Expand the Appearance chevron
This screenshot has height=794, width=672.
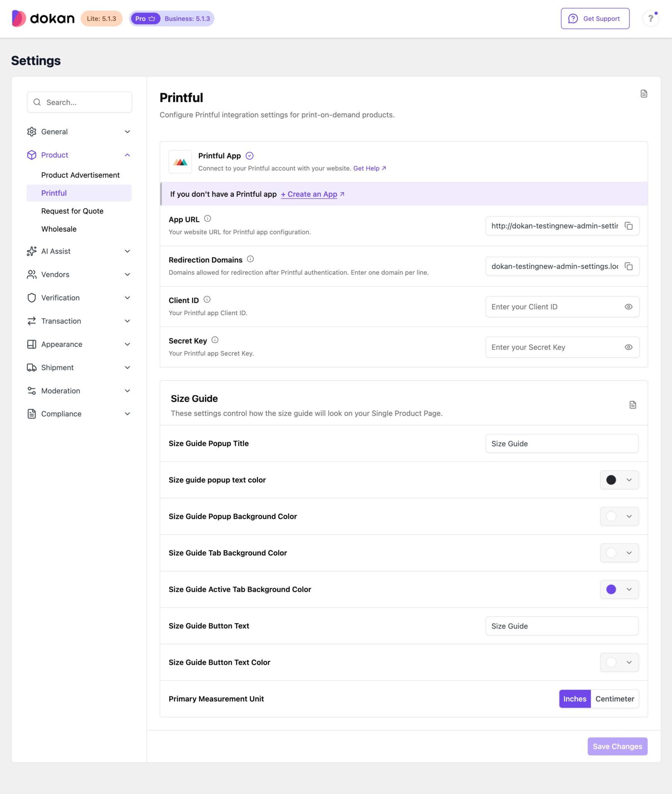[x=127, y=344]
